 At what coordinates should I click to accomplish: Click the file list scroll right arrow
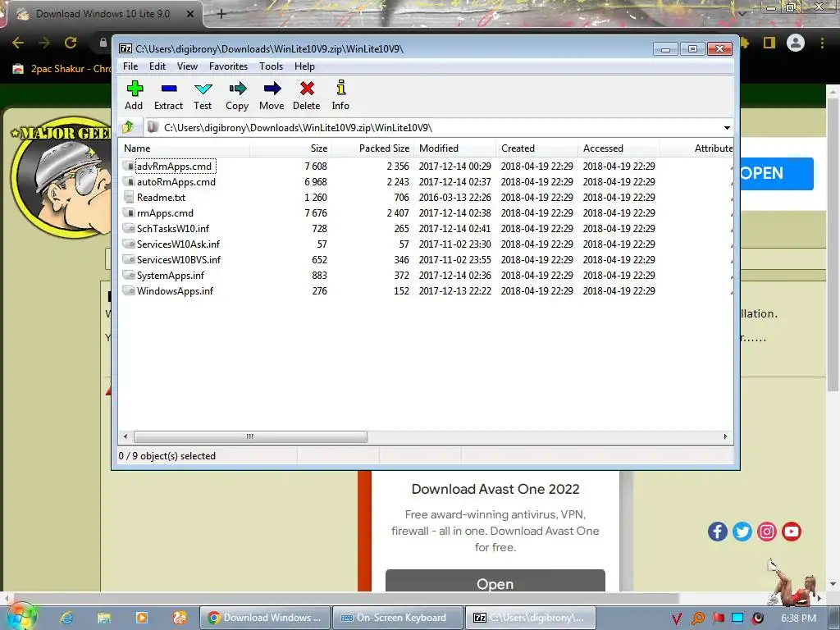tap(725, 436)
